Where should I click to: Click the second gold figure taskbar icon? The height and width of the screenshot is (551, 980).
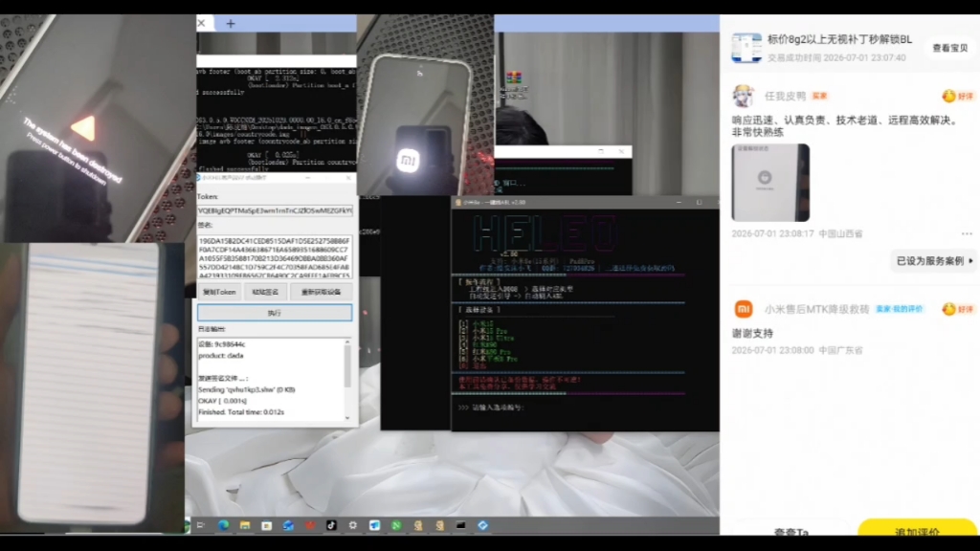440,525
